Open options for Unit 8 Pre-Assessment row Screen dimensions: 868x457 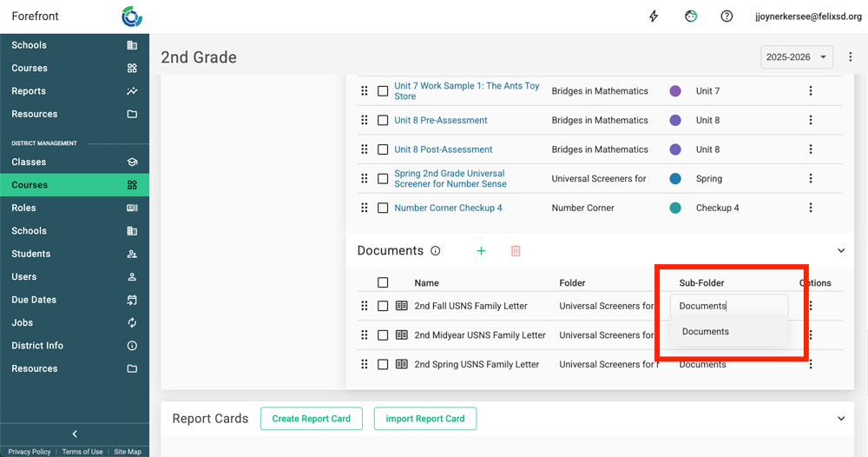(x=811, y=120)
